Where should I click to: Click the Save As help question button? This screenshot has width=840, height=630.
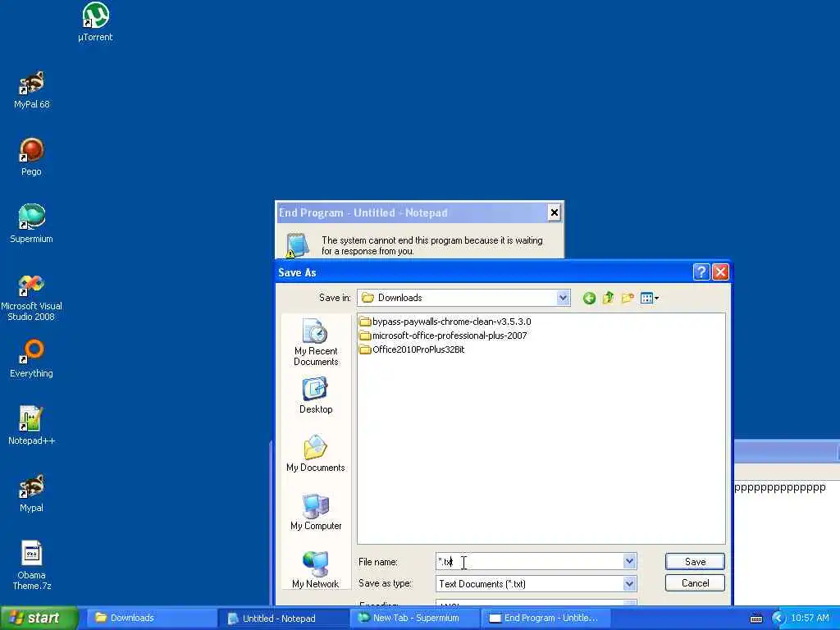[701, 272]
